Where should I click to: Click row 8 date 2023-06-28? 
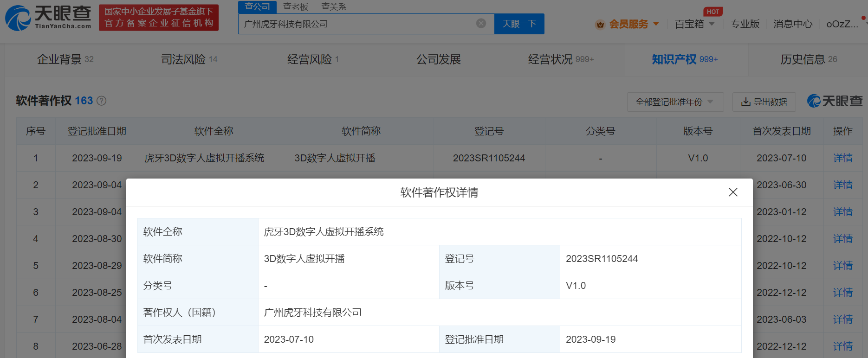coord(97,346)
